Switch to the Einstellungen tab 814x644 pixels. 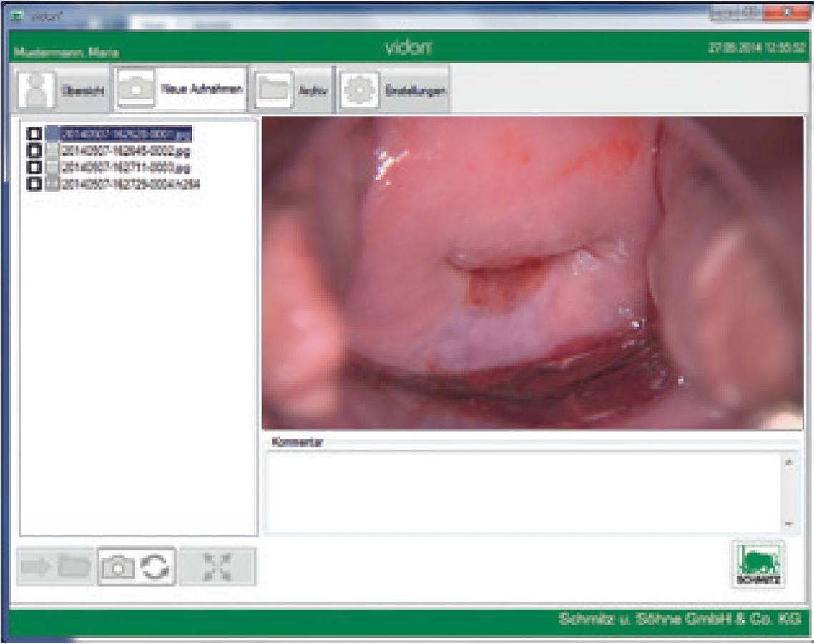point(416,91)
